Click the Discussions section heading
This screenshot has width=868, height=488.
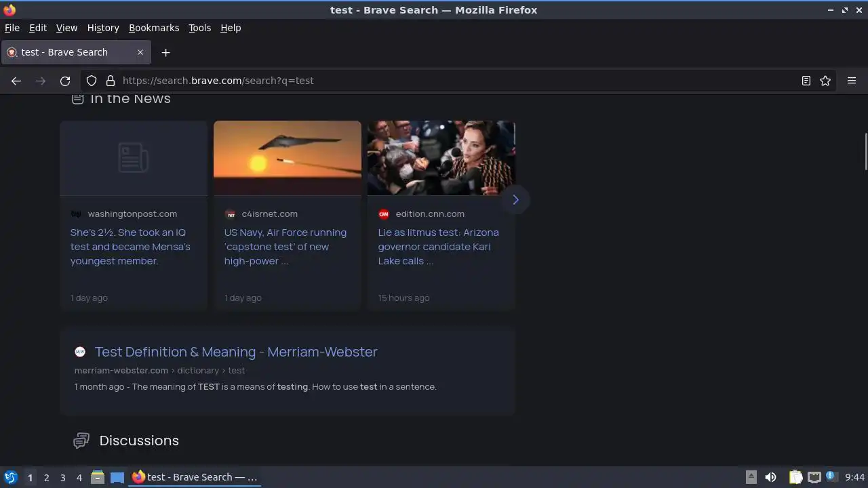[139, 441]
